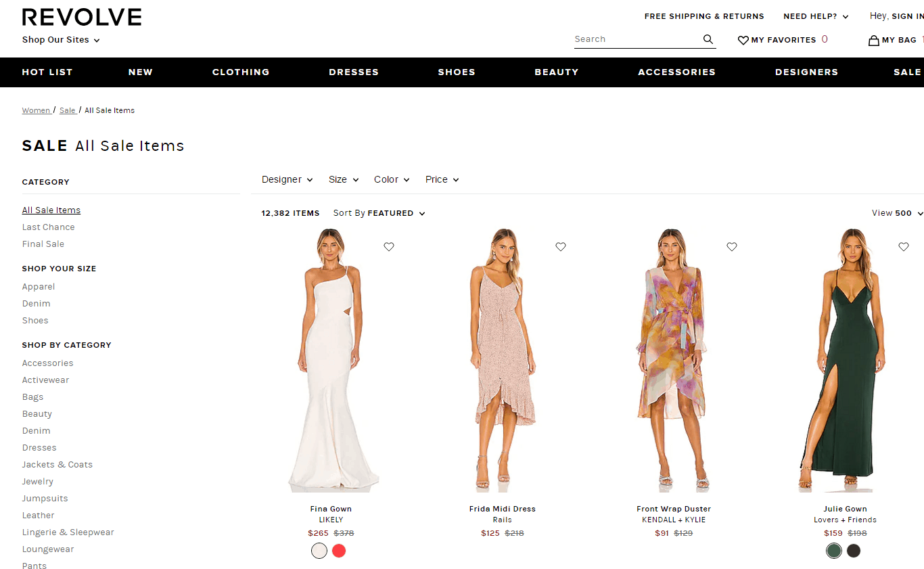This screenshot has height=569, width=924.
Task: Filter by Loungewear category
Action: tap(48, 549)
